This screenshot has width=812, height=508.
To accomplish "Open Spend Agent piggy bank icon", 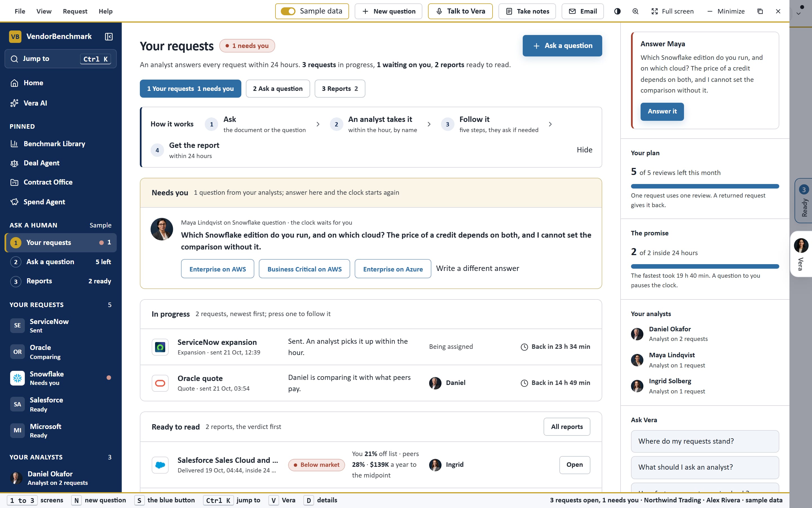I will 14,202.
